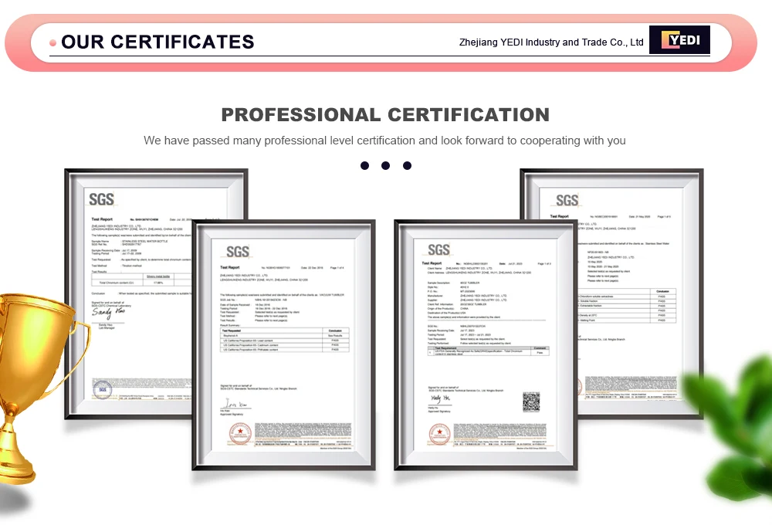Open the framed certificate beside the green plant
Viewport: 772px width, 532px height.
639,294
